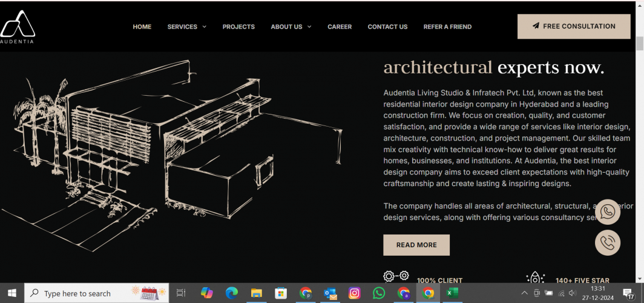Open the CAREER page
The width and height of the screenshot is (644, 303).
coord(340,27)
